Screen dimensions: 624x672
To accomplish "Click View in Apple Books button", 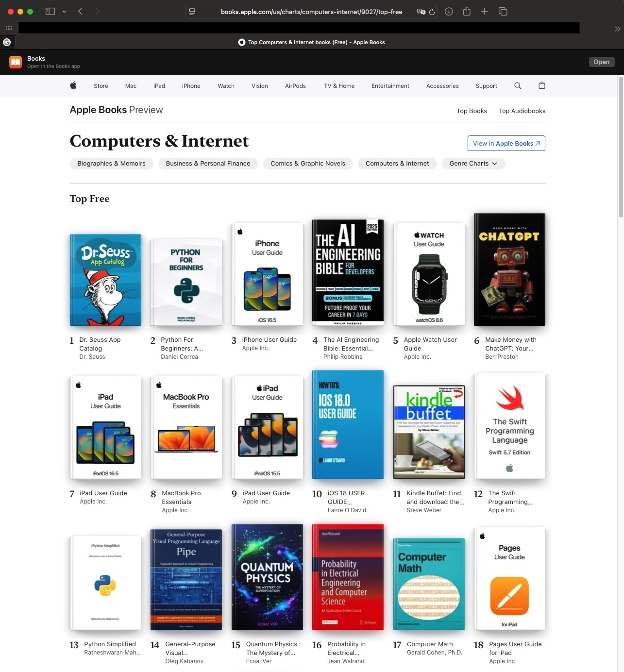I will pos(506,143).
